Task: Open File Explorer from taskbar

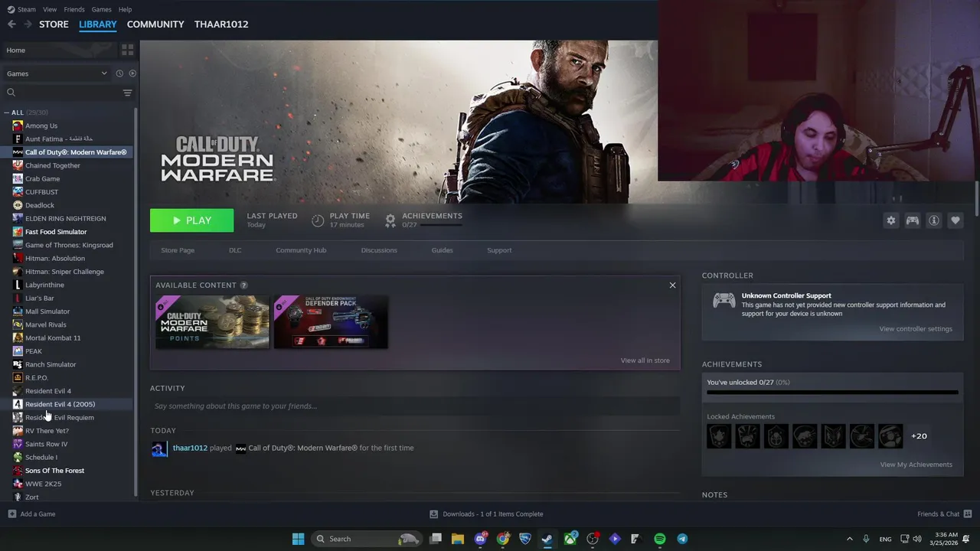Action: tap(458, 539)
